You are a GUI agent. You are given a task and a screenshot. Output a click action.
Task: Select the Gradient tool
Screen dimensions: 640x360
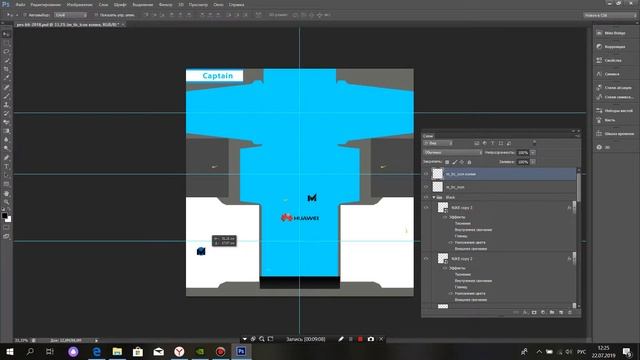pyautogui.click(x=6, y=131)
